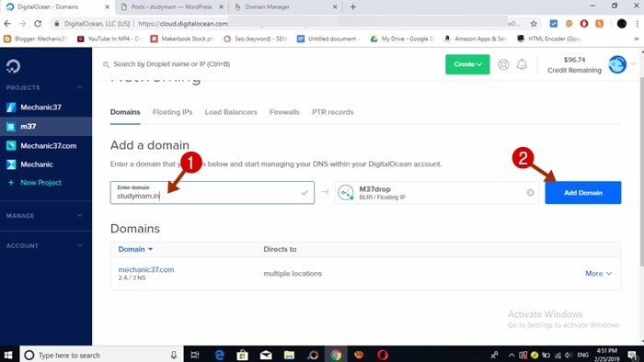The image size is (644, 362).
Task: Click the address bar URL
Action: coord(183,24)
